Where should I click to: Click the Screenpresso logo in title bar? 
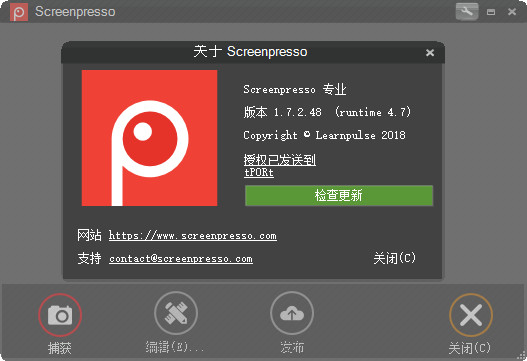(x=19, y=12)
